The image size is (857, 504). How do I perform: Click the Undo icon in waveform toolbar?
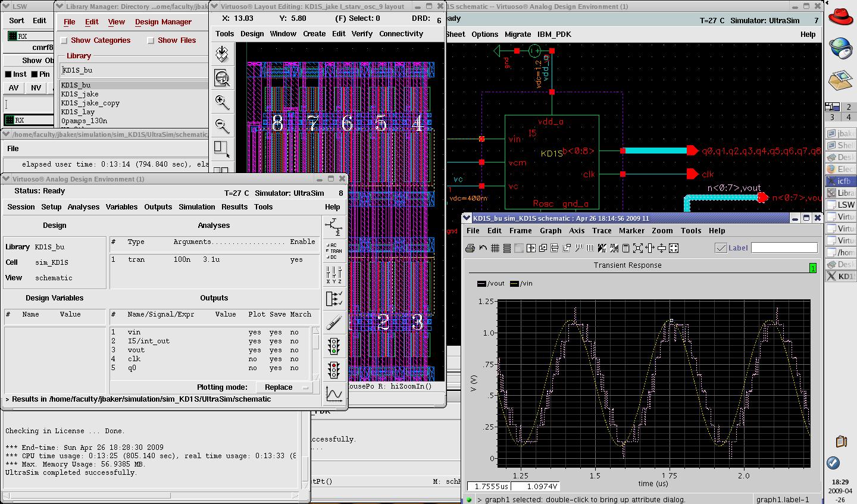[x=483, y=248]
